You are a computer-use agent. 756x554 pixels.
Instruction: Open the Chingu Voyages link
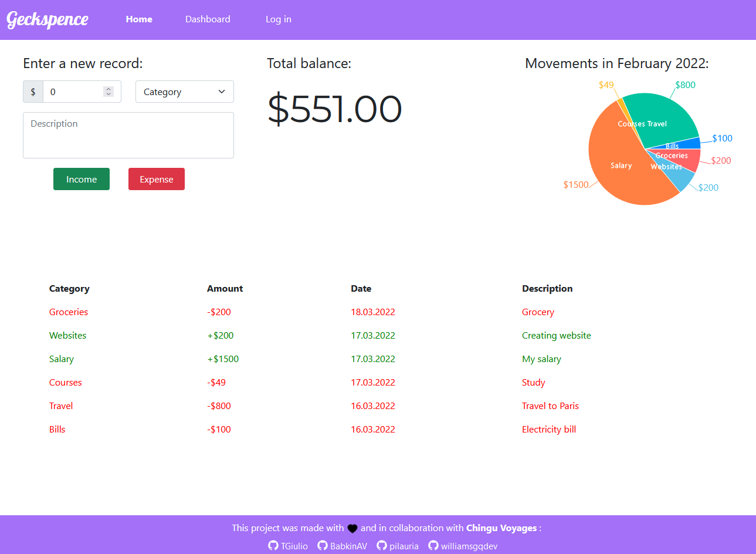pos(501,528)
